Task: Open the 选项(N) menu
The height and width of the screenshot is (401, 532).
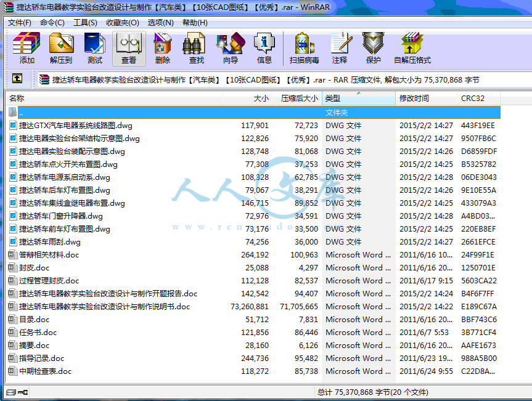Action: pyautogui.click(x=160, y=23)
